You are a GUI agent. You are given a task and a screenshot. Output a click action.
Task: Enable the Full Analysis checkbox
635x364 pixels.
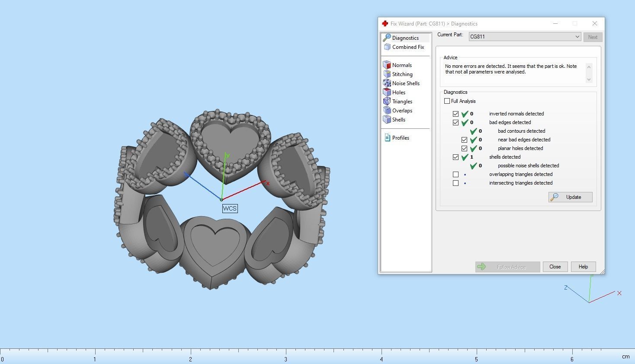447,101
